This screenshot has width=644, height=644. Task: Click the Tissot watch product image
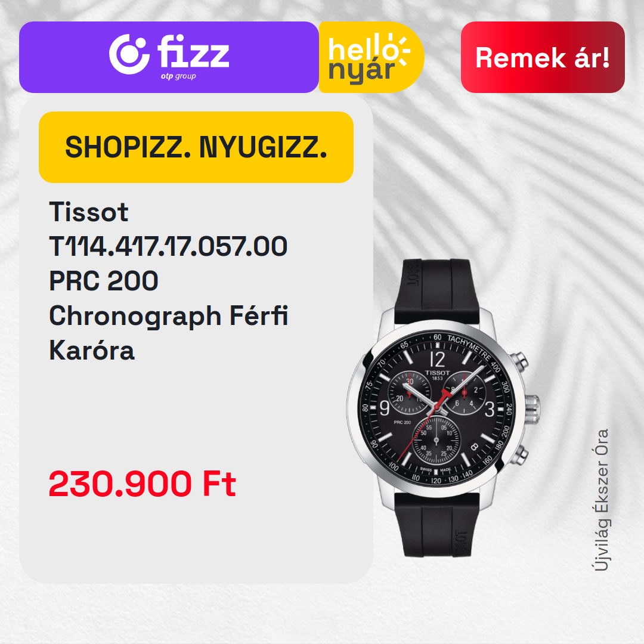click(x=444, y=407)
